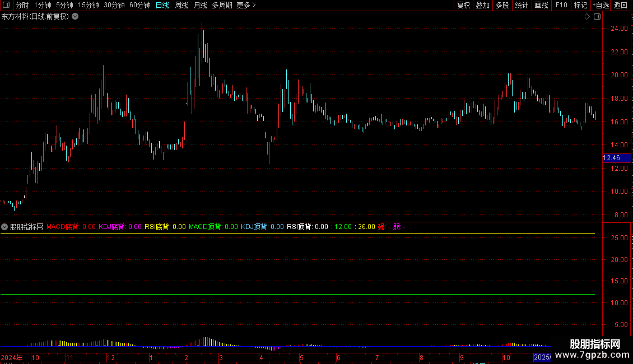Open 多股 multi-stock view
Image resolution: width=633 pixels, height=364 pixels.
(x=502, y=5)
